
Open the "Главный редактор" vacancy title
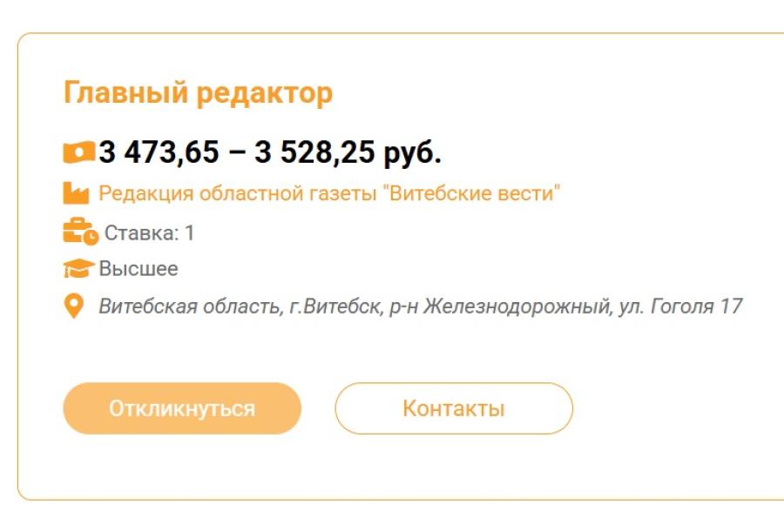point(198,93)
